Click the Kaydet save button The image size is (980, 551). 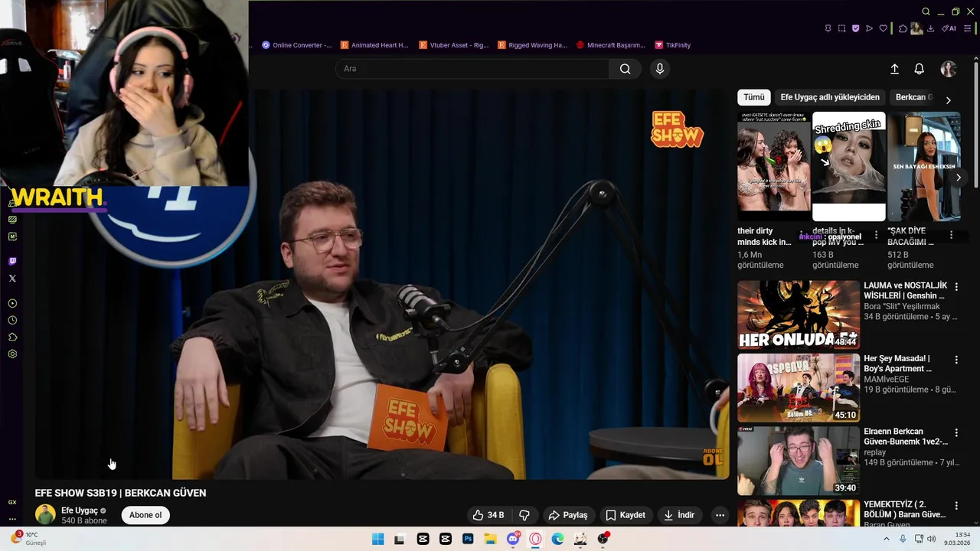click(x=625, y=515)
